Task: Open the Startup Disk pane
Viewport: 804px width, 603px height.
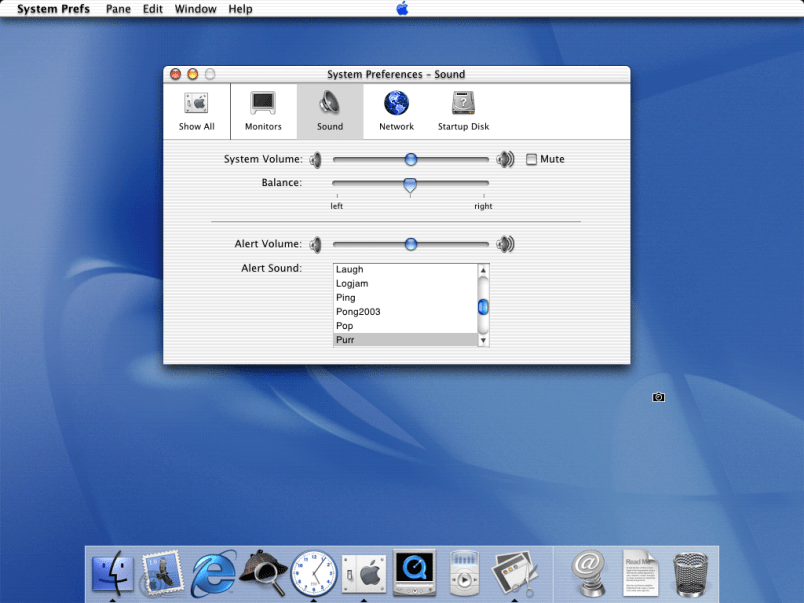Action: click(x=463, y=109)
